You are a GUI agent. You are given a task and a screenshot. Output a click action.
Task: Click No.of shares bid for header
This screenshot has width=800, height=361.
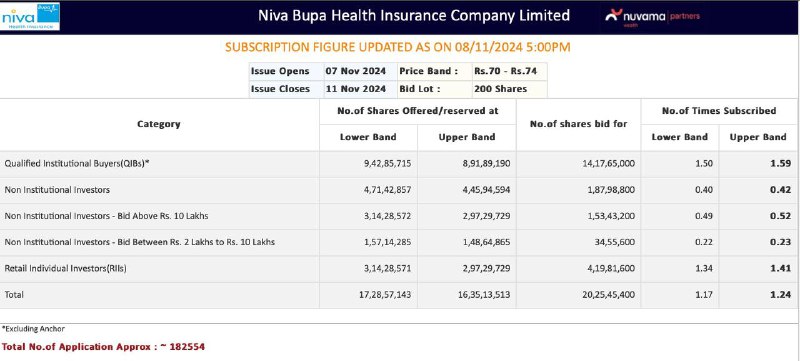click(578, 124)
